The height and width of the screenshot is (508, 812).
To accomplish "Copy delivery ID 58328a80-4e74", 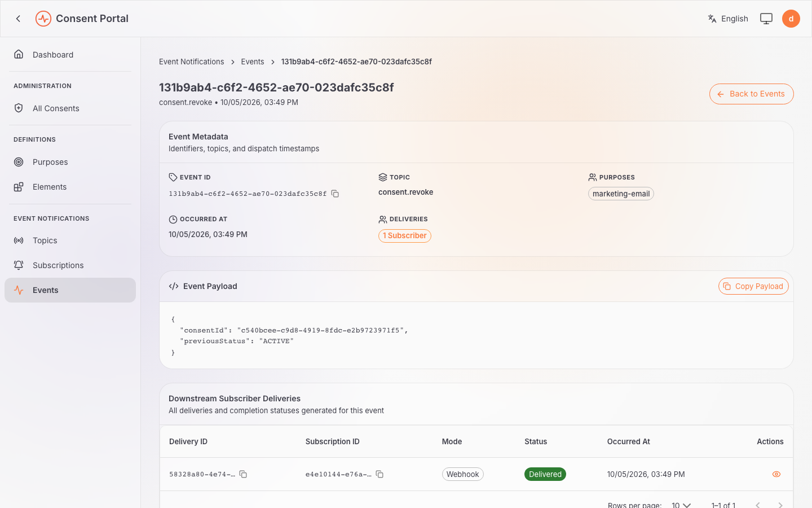I will [x=243, y=474].
